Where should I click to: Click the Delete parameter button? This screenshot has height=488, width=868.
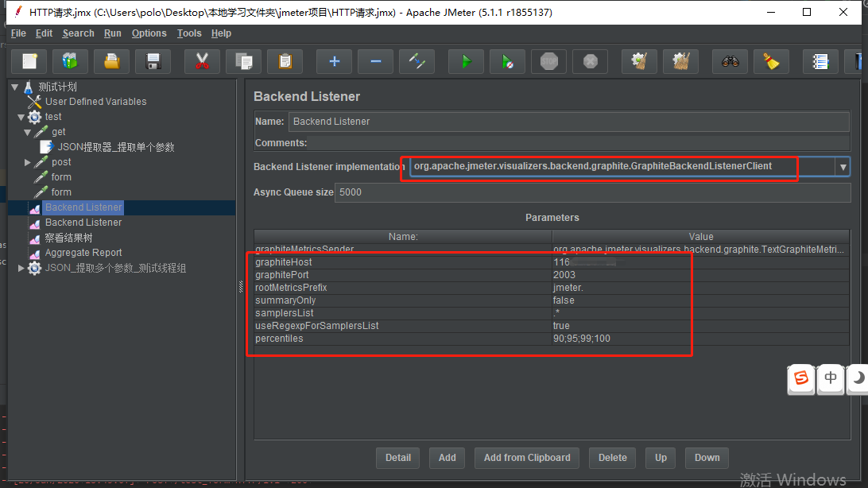pyautogui.click(x=612, y=458)
